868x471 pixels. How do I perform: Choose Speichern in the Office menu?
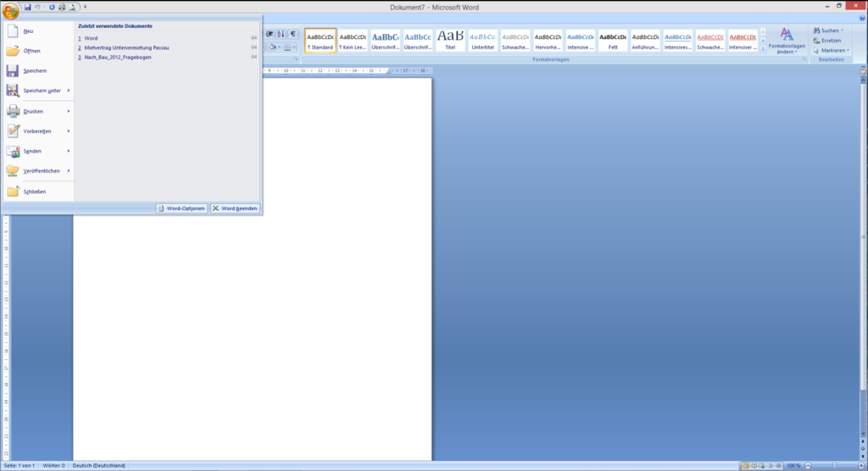click(37, 71)
